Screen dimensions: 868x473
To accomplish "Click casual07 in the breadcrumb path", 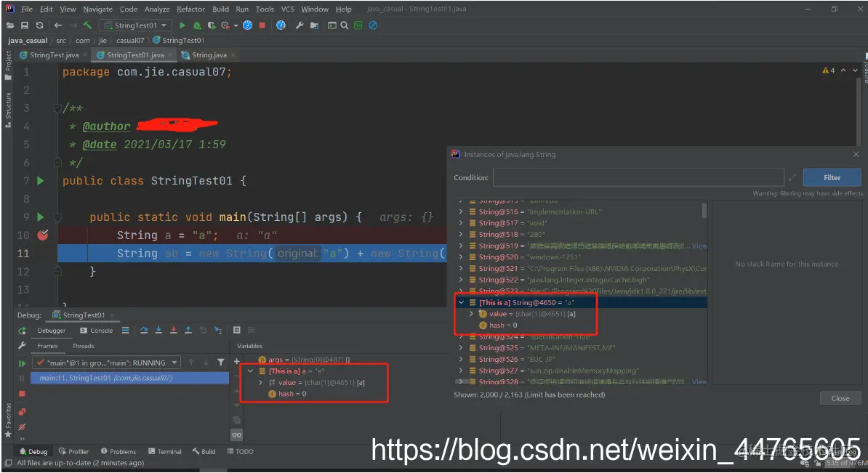I will [x=130, y=41].
